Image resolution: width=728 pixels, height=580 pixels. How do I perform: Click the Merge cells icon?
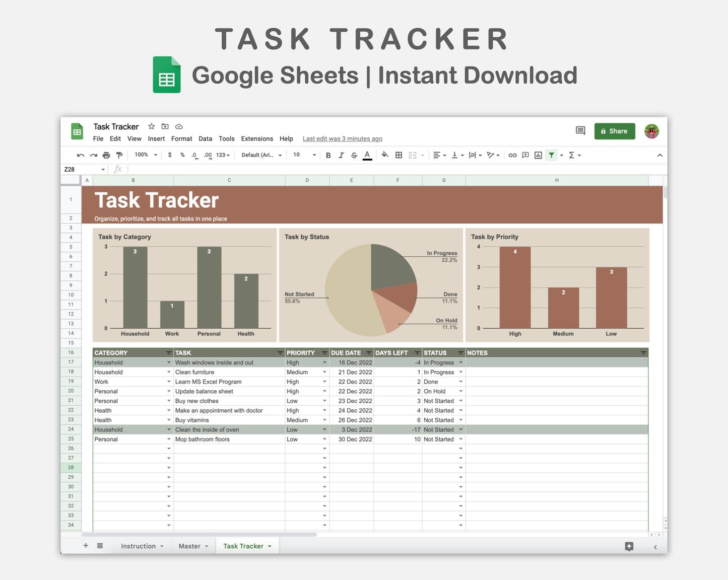[x=413, y=155]
